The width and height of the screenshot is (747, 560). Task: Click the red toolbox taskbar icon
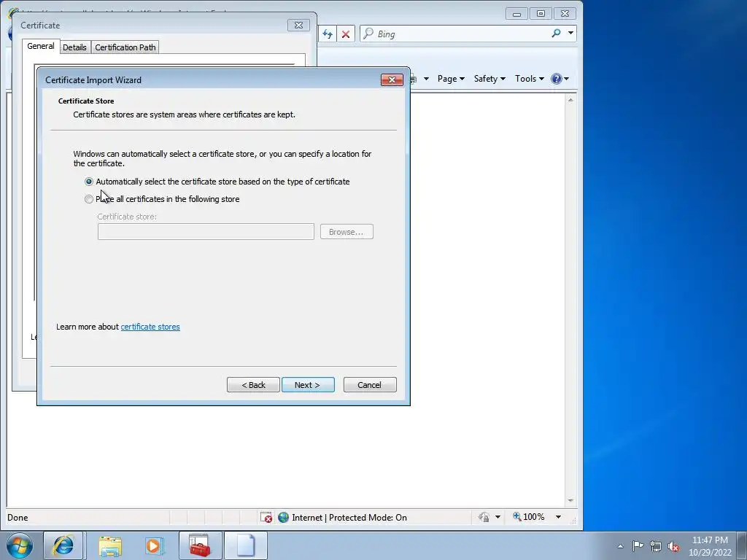pyautogui.click(x=200, y=545)
